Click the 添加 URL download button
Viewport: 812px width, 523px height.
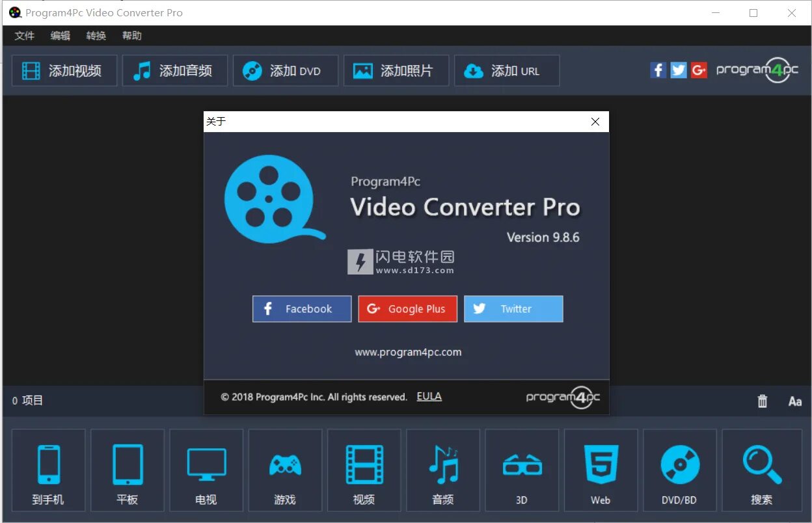[x=507, y=71]
